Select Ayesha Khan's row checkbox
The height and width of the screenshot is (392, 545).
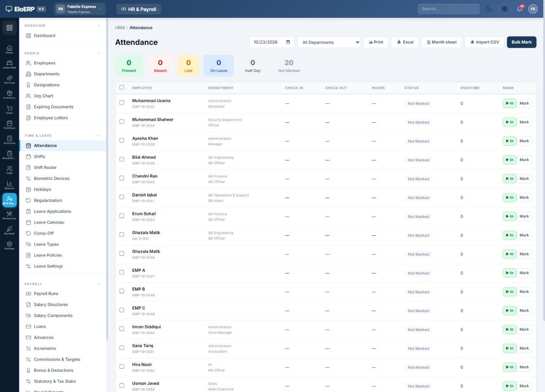pyautogui.click(x=122, y=140)
